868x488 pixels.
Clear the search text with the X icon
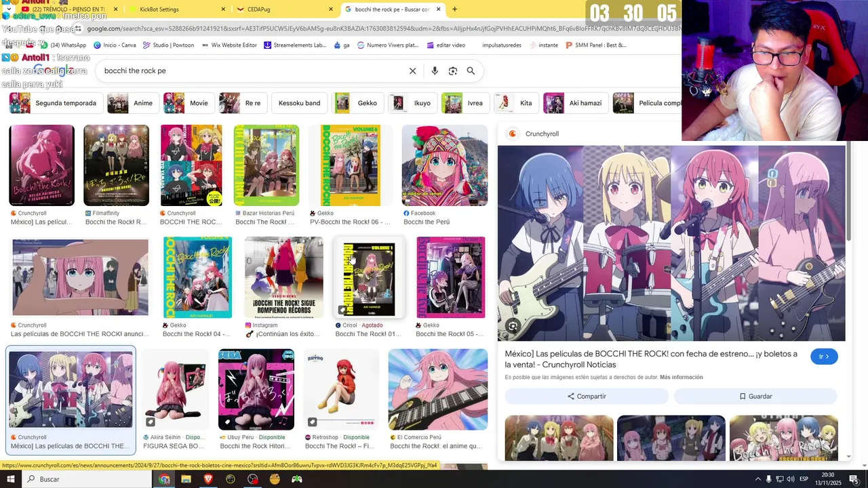click(412, 70)
